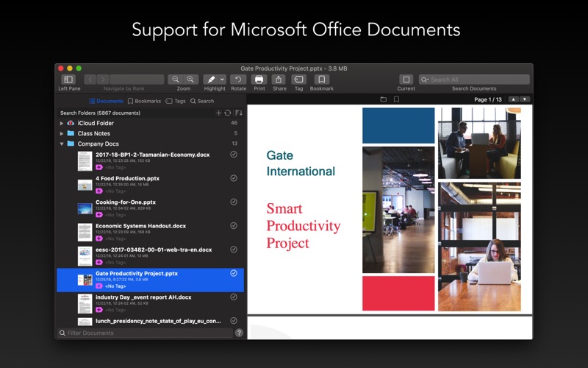Image resolution: width=588 pixels, height=368 pixels.
Task: Open the Highlight color dropdown arrow
Action: 222,79
